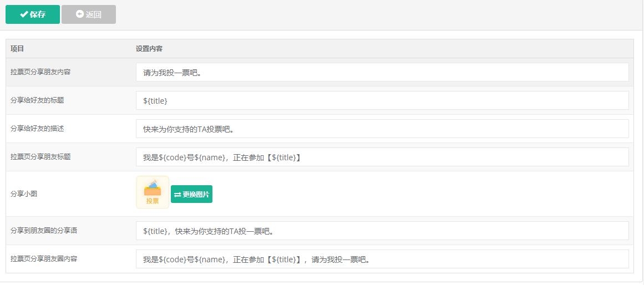Click the 更换图片 change image button

click(x=191, y=194)
